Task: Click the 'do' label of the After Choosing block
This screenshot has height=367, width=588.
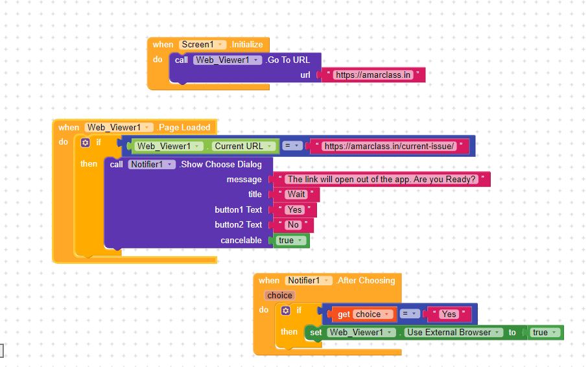Action: point(264,310)
